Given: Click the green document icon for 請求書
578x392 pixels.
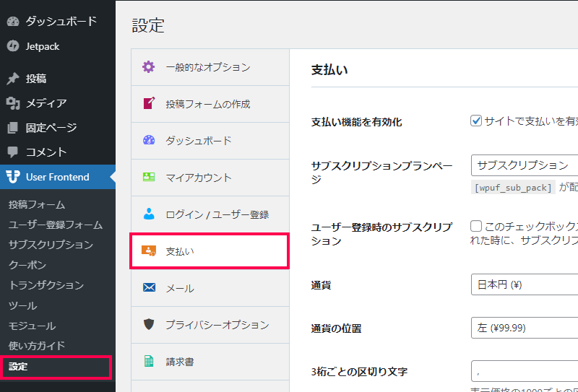Looking at the screenshot, I should 149,361.
